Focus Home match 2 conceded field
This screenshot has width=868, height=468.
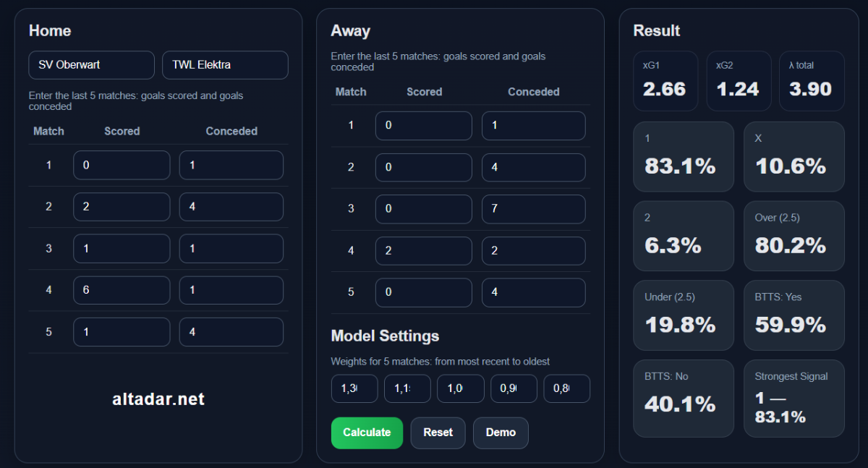(231, 207)
